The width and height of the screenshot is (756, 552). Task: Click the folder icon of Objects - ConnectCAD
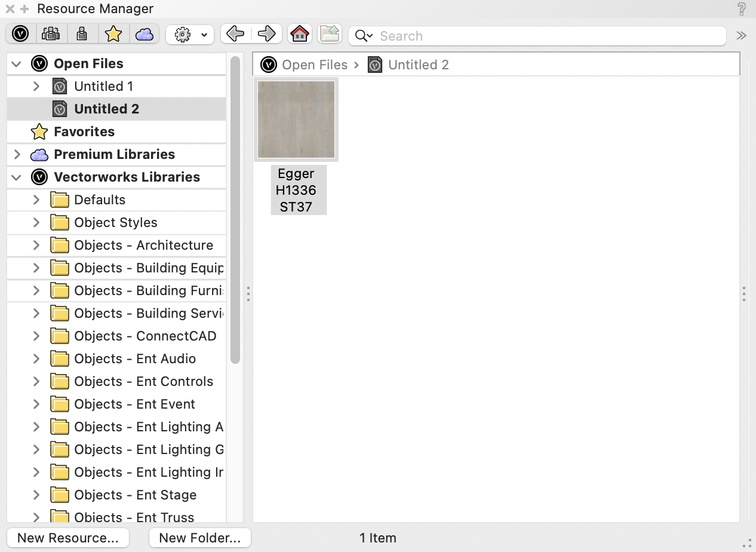click(60, 336)
